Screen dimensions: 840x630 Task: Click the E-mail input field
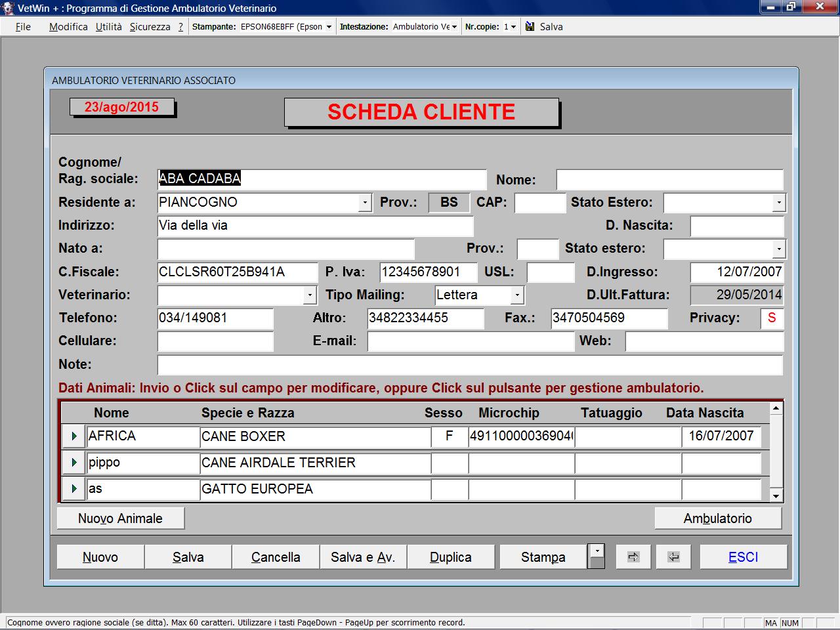tap(471, 341)
